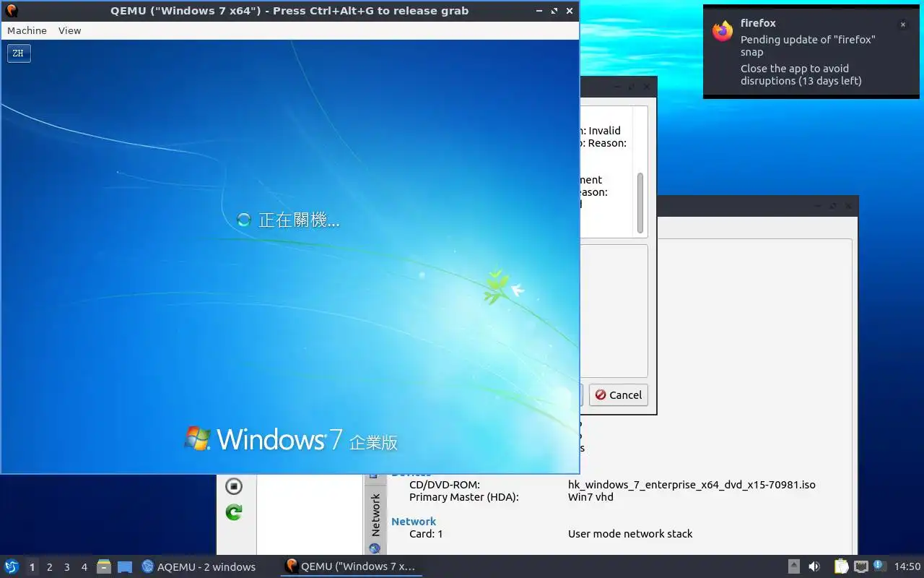Click the Network heading link in AQEMU info
This screenshot has height=578, width=924.
414,521
